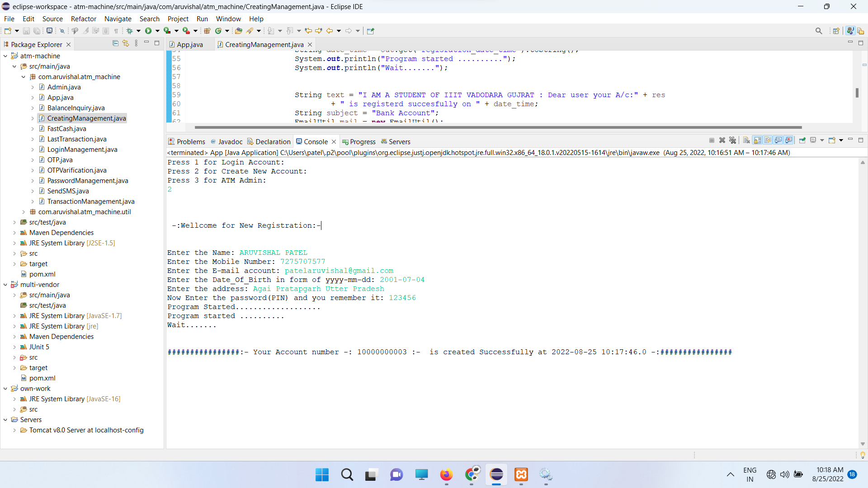Toggle Pin Console in the Console toolbar
This screenshot has width=868, height=488.
pyautogui.click(x=802, y=140)
